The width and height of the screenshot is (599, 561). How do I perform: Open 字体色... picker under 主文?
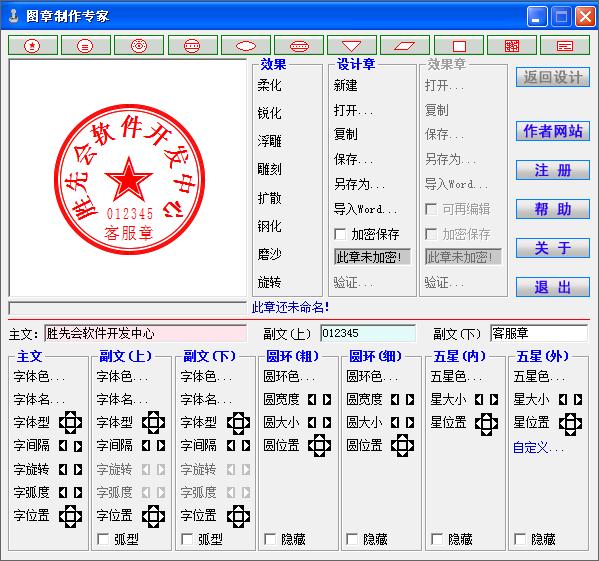[39, 377]
